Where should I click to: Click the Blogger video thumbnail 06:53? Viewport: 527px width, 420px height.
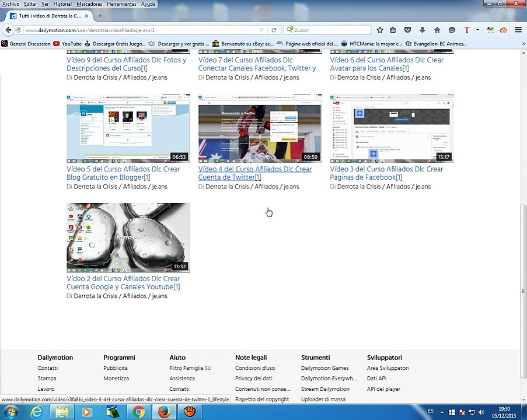pyautogui.click(x=128, y=128)
